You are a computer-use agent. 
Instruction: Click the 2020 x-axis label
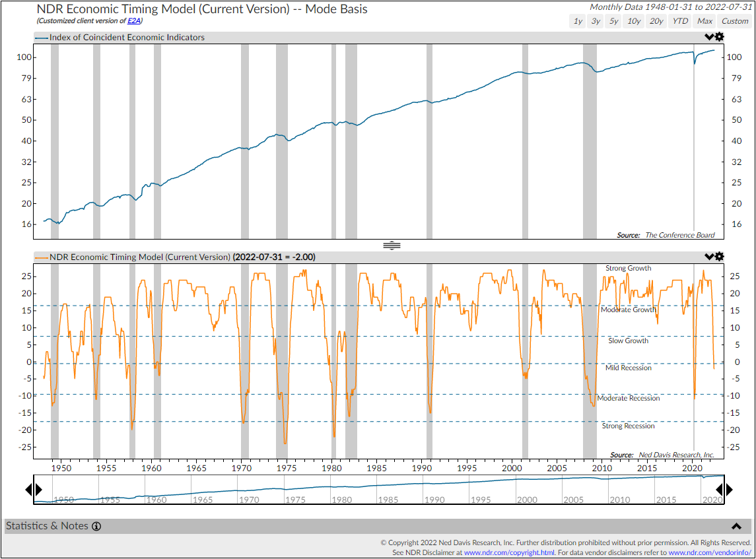[x=692, y=468]
